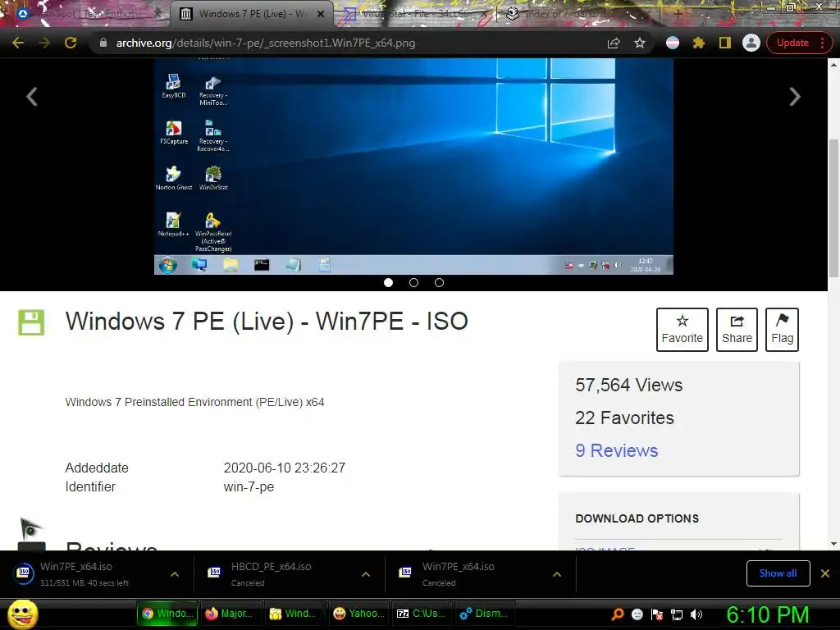
Task: Open a new browser tab
Action: [x=678, y=14]
